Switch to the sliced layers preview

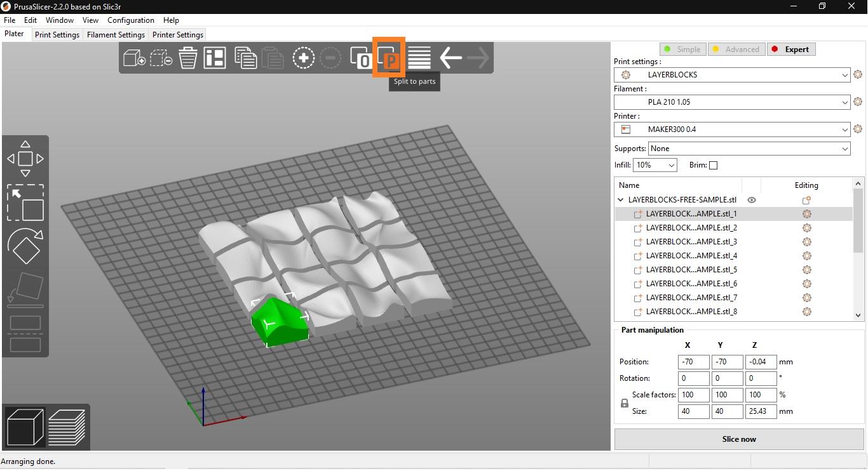pyautogui.click(x=67, y=427)
